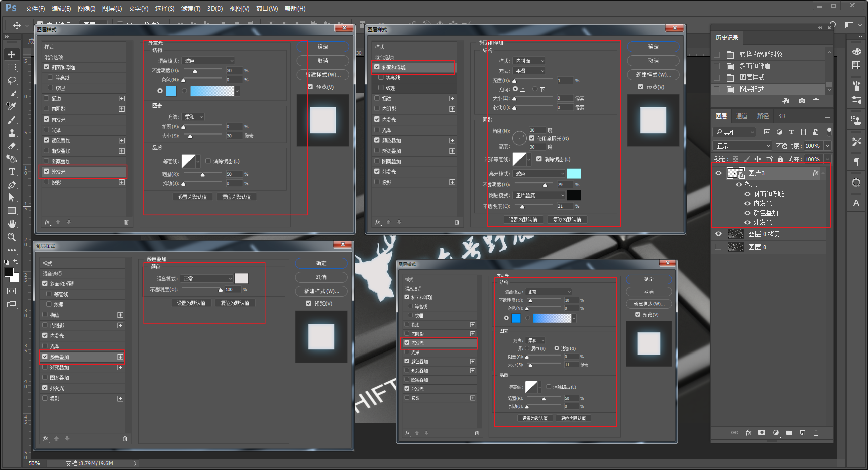Image resolution: width=868 pixels, height=470 pixels.
Task: Open the 图层(L) menu
Action: click(112, 9)
